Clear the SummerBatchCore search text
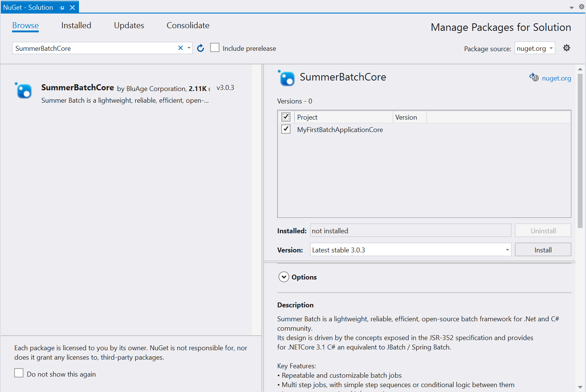The width and height of the screenshot is (586, 392). tap(181, 48)
